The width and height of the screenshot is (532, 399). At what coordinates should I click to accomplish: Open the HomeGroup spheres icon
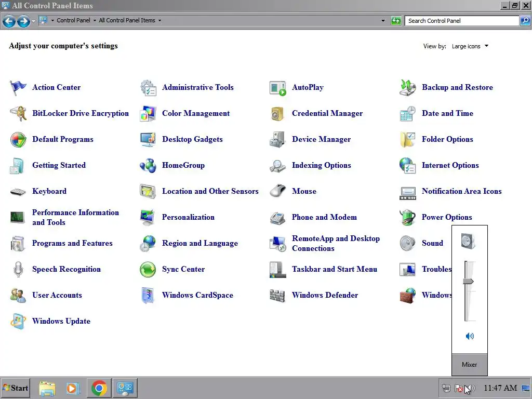point(148,166)
